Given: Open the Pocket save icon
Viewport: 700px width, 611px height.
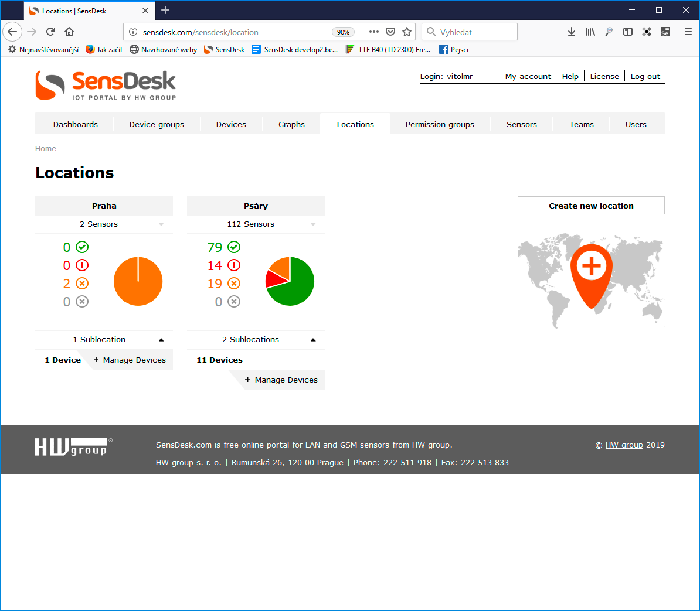Looking at the screenshot, I should click(x=390, y=32).
